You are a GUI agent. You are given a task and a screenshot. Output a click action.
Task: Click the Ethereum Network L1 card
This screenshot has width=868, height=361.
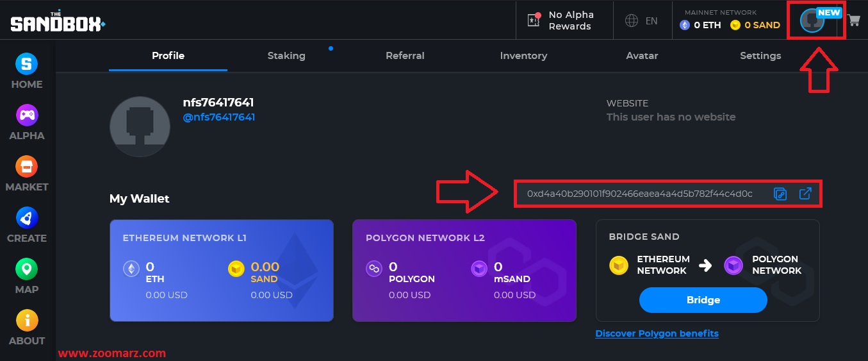click(222, 271)
